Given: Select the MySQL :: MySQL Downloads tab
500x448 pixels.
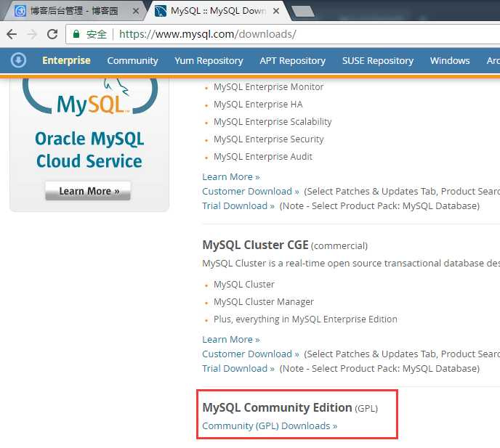Looking at the screenshot, I should pyautogui.click(x=219, y=11).
